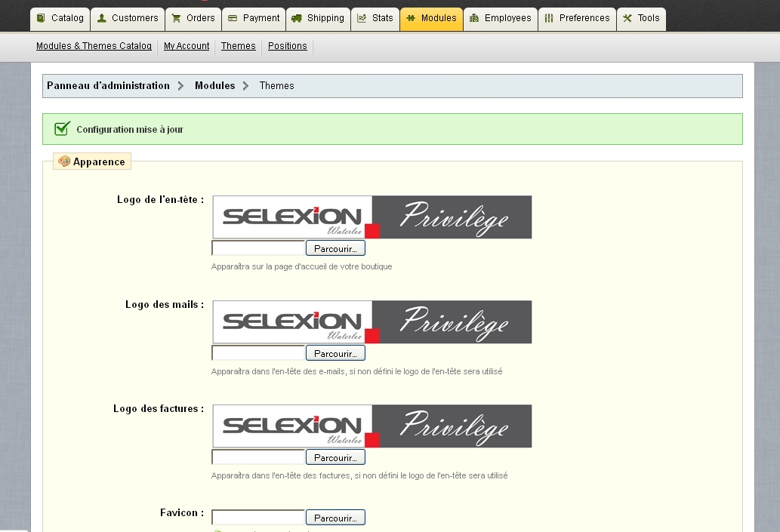The height and width of the screenshot is (532, 780).
Task: Open Modules & Themes Catalog link
Action: (94, 46)
